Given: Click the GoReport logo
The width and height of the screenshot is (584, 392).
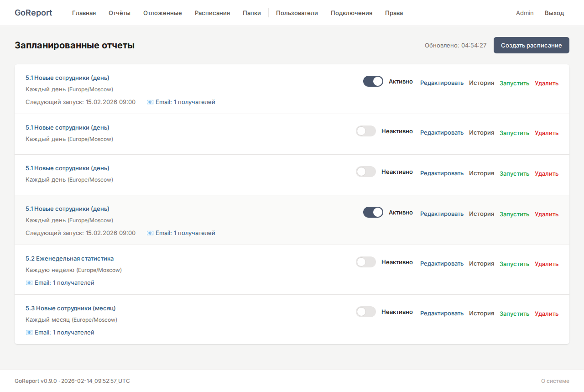Looking at the screenshot, I should [33, 13].
